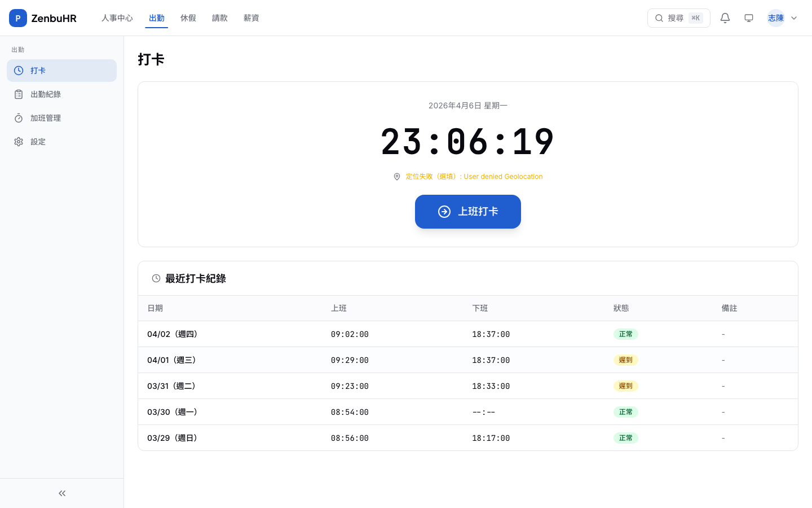
Task: Click the 狀態 column header
Action: 621,308
